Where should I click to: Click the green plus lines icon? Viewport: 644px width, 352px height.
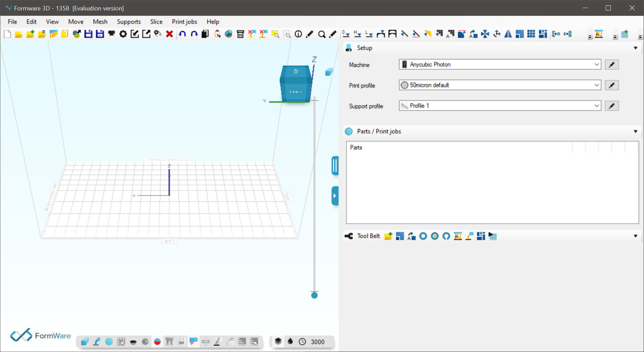(x=625, y=34)
